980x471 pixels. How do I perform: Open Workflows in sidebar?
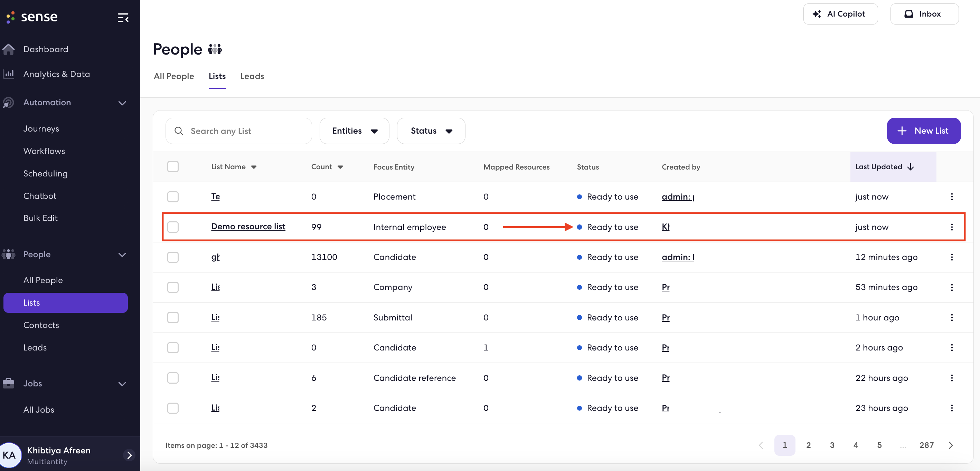44,151
